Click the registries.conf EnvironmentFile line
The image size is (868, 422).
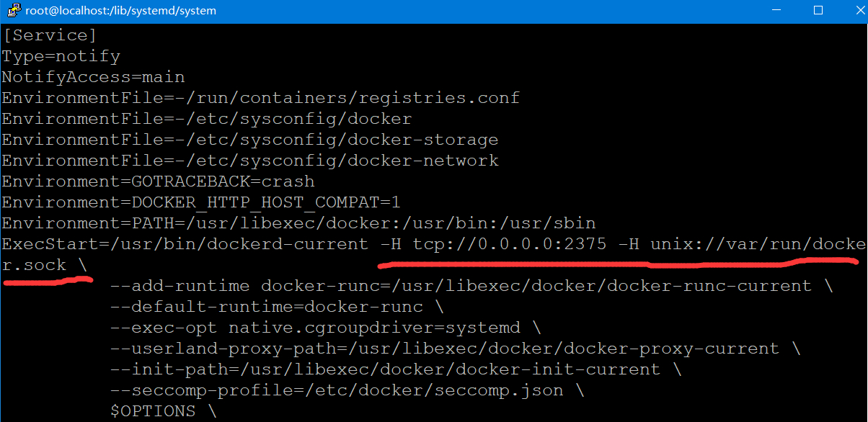point(260,98)
